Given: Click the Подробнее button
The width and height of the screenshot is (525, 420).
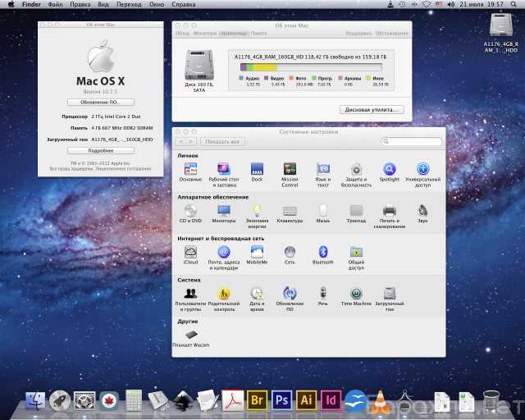Looking at the screenshot, I should (x=101, y=151).
